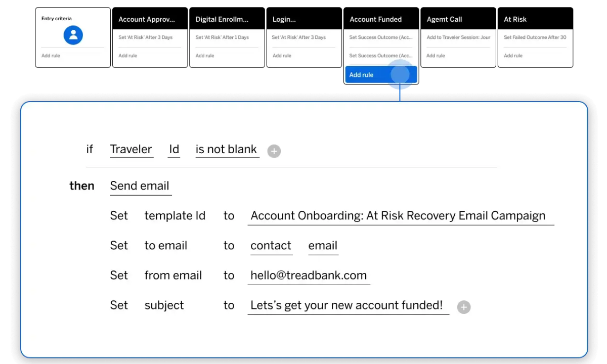607x364 pixels.
Task: Open 'Set At Risk After 3 Days' rule in Account Approval
Action: [x=146, y=37]
